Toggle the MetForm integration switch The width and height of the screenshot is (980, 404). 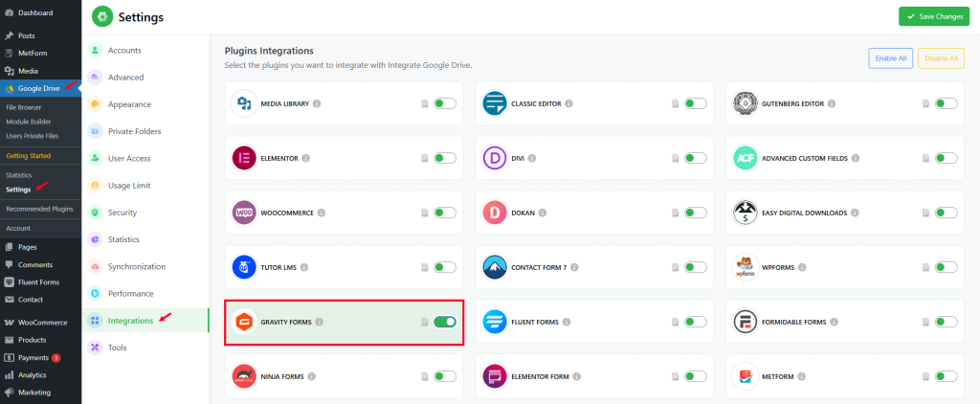click(947, 376)
